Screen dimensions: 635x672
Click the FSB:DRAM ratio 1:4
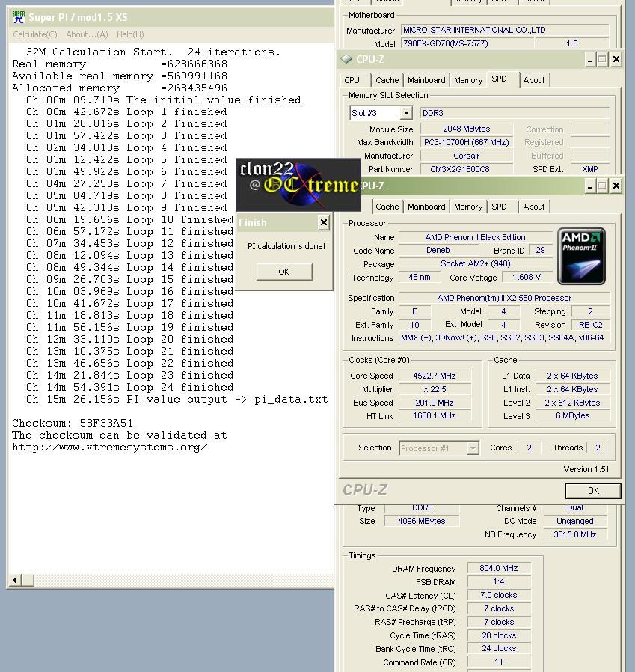(x=499, y=582)
